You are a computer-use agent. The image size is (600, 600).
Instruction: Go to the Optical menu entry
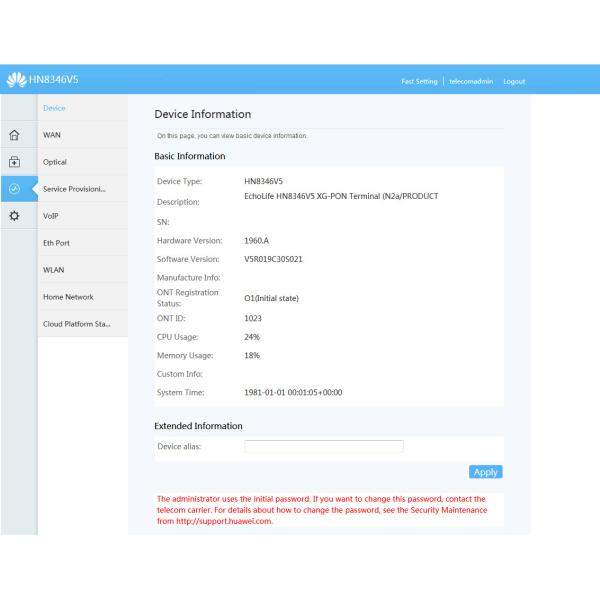55,162
